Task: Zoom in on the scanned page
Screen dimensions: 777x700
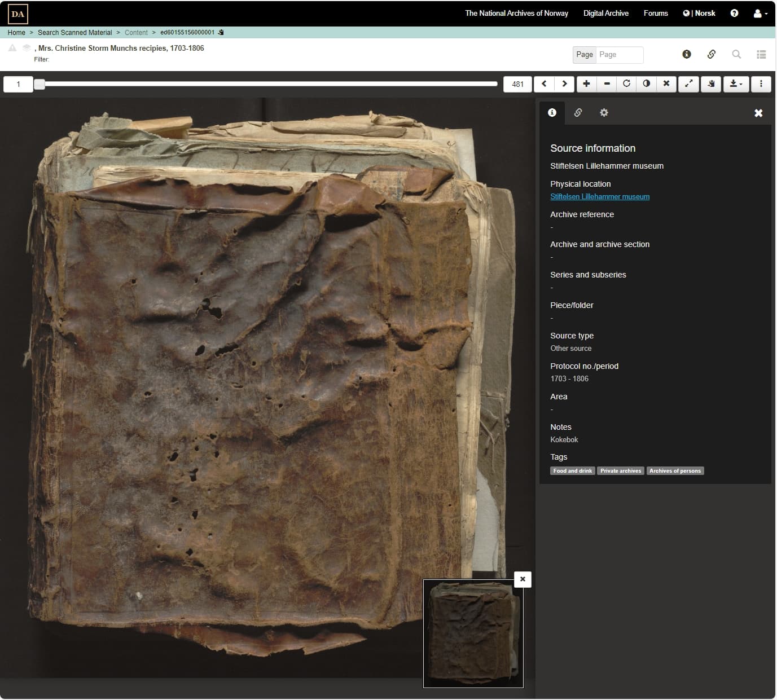Action: 586,84
